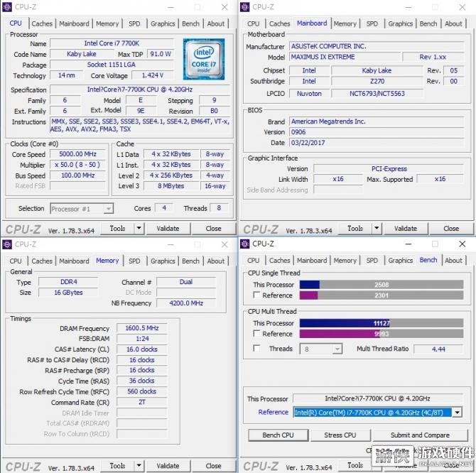Open the SPD tab in the Memory timings window
This screenshot has height=473, width=476.
click(134, 261)
